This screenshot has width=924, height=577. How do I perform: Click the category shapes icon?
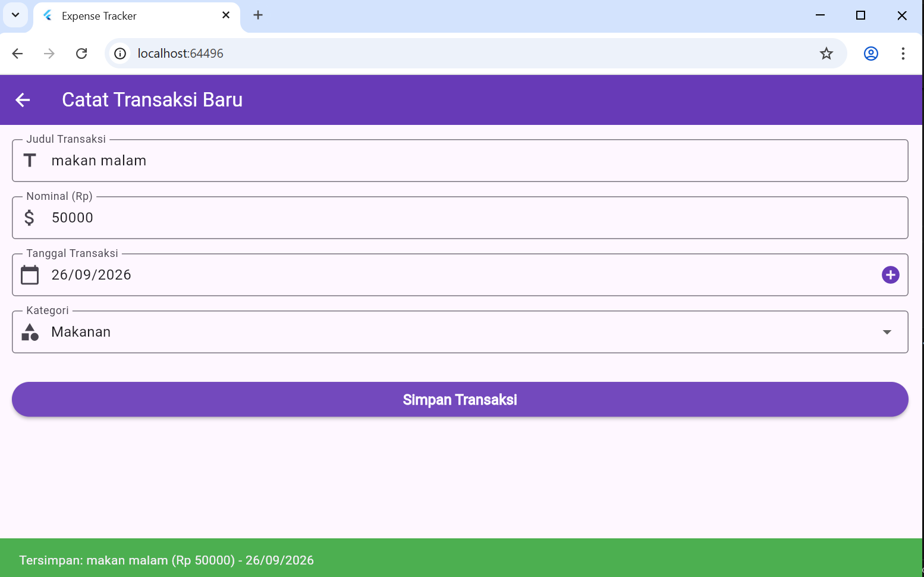(30, 332)
